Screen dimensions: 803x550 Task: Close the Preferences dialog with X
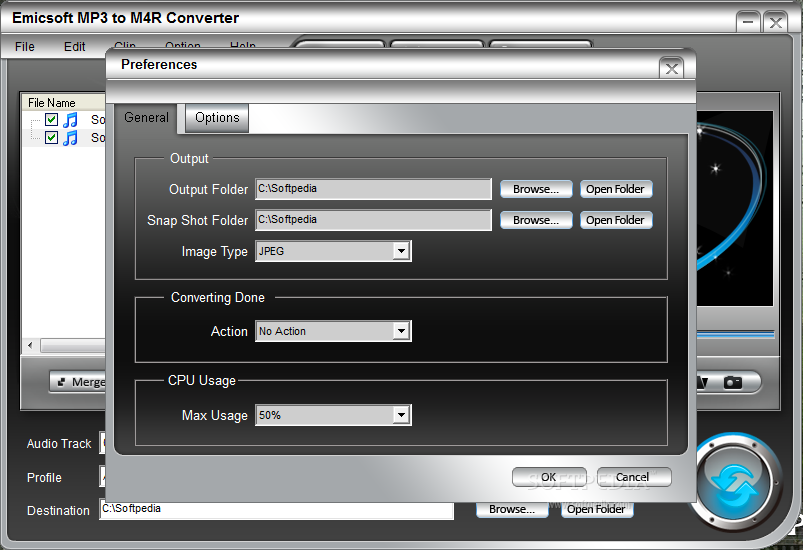coord(671,69)
